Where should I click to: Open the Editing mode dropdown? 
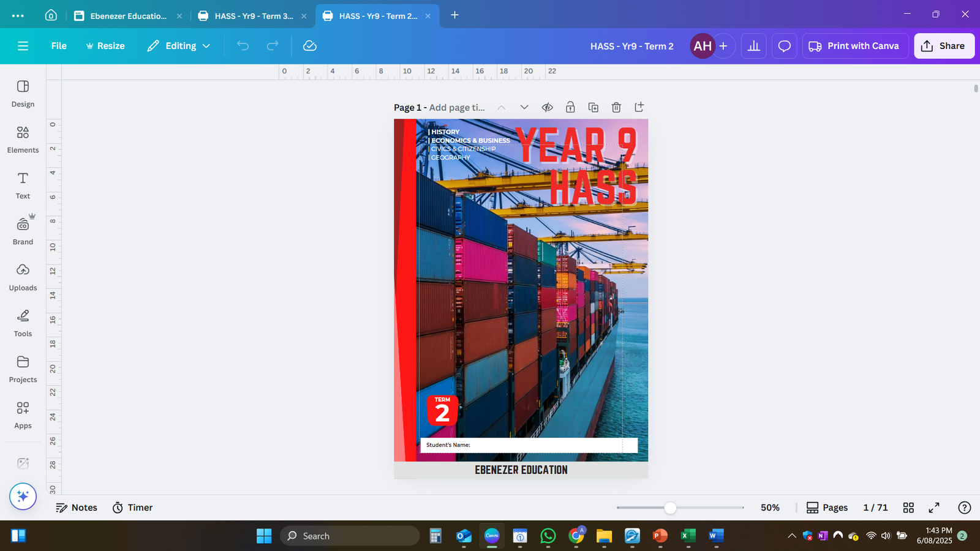coord(179,46)
